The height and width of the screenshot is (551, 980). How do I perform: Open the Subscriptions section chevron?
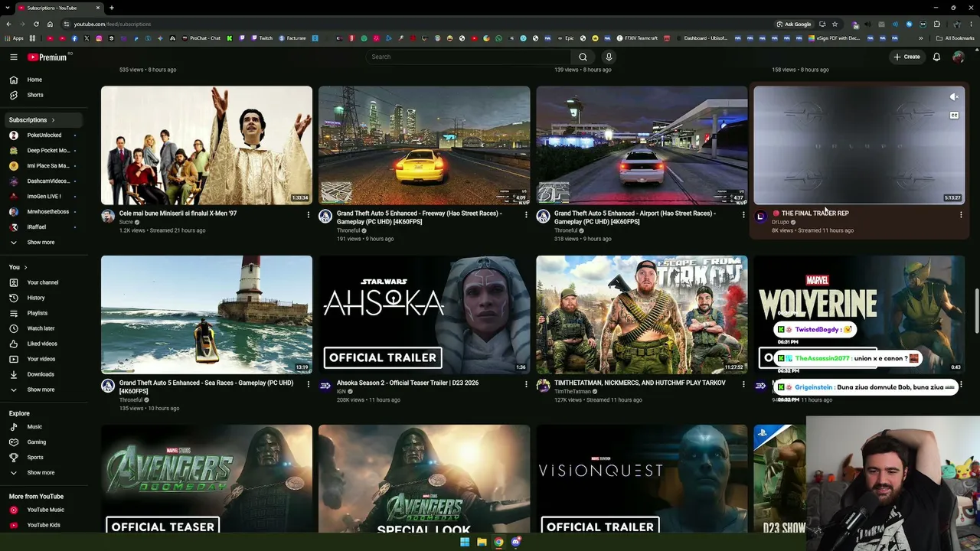(x=54, y=120)
